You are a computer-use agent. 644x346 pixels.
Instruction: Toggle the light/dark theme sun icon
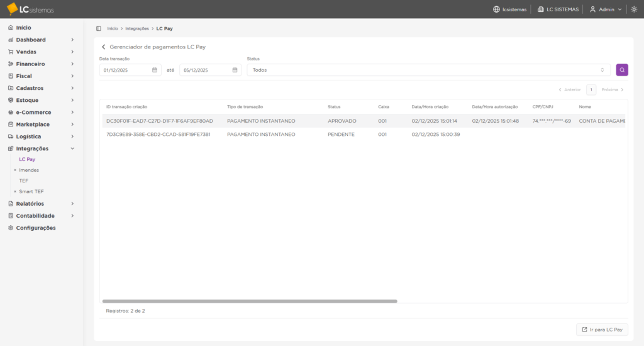tap(634, 9)
